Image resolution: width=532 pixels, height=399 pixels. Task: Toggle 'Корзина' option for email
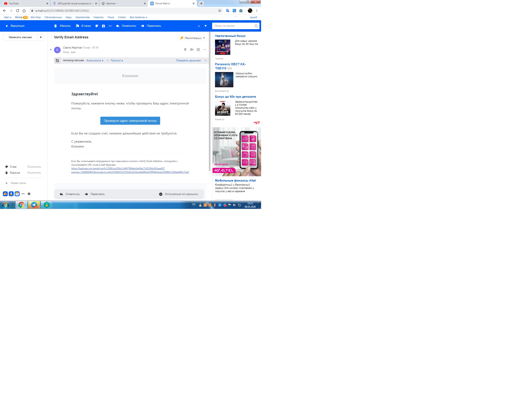tap(15, 173)
